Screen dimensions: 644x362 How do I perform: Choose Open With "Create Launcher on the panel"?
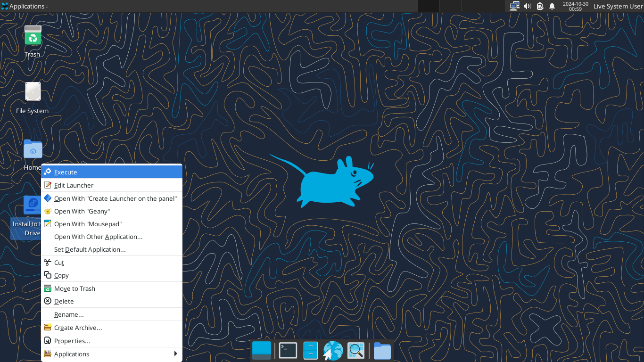[x=112, y=198]
